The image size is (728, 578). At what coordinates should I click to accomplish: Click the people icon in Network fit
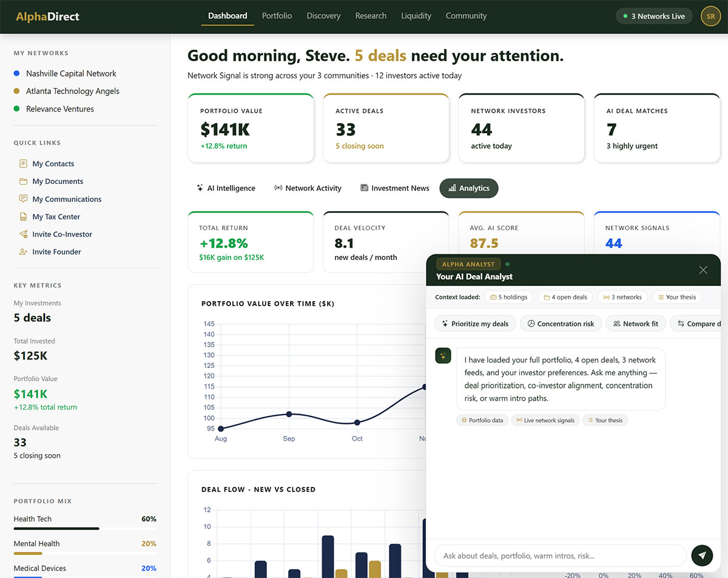617,324
